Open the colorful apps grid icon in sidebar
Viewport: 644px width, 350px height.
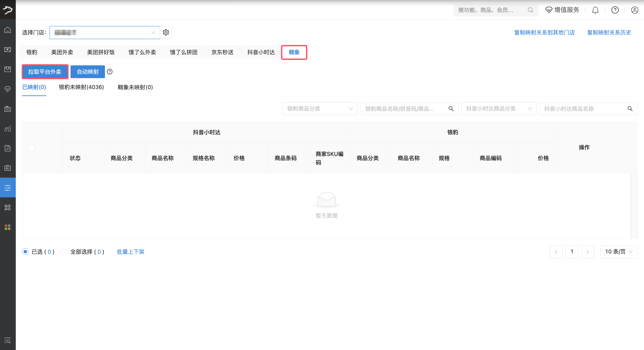coord(7,227)
